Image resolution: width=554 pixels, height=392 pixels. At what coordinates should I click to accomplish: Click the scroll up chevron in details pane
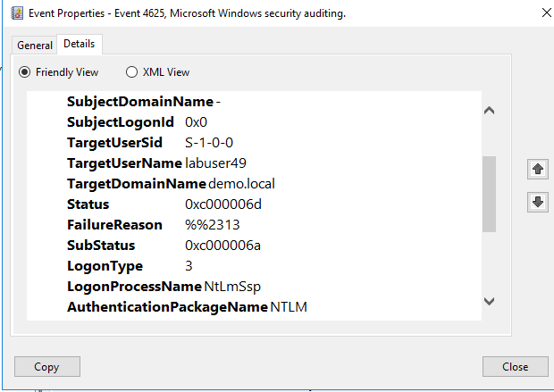click(489, 111)
